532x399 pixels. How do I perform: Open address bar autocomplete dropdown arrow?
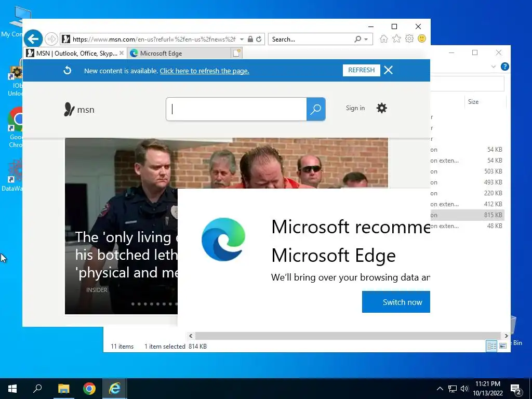tap(242, 39)
